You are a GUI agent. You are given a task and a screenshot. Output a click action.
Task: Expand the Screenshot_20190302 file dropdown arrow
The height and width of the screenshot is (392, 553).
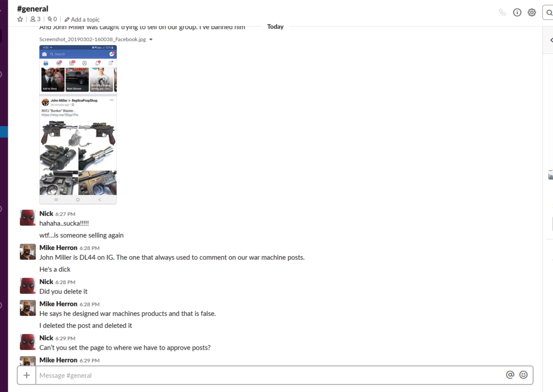[151, 40]
